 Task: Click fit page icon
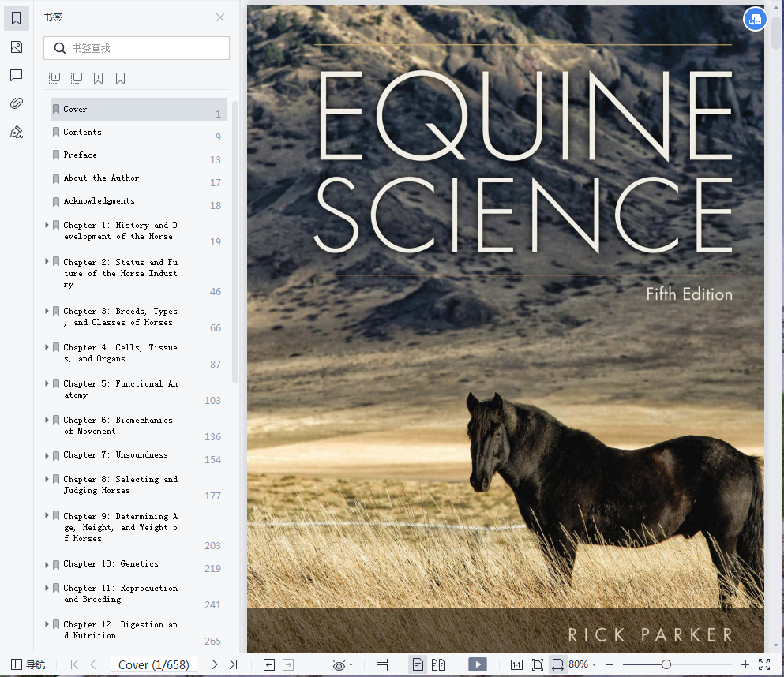point(538,664)
